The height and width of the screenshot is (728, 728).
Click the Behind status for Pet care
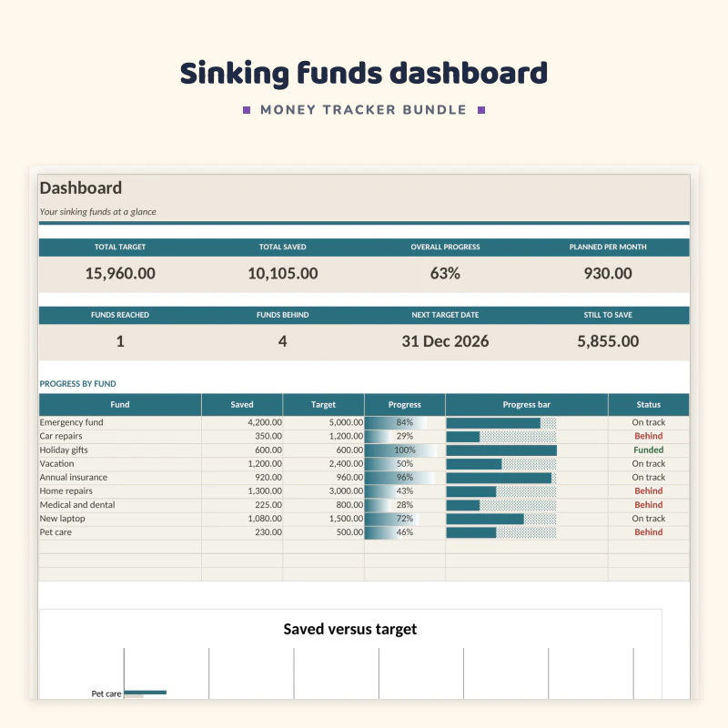pos(649,532)
